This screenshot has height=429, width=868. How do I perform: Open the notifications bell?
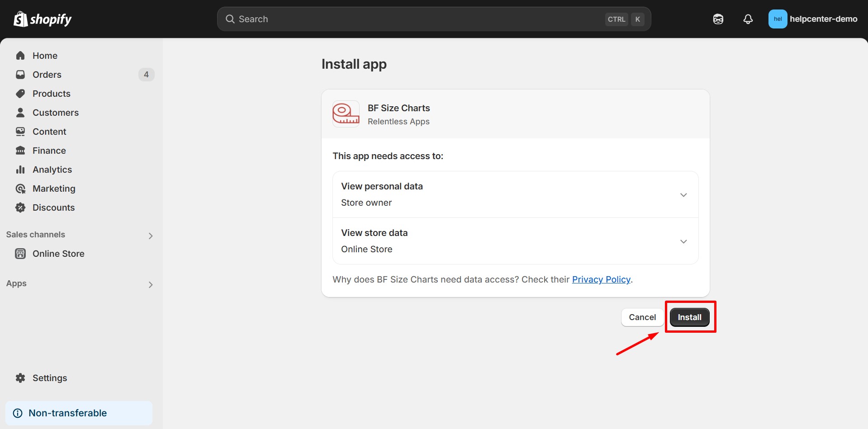[748, 19]
